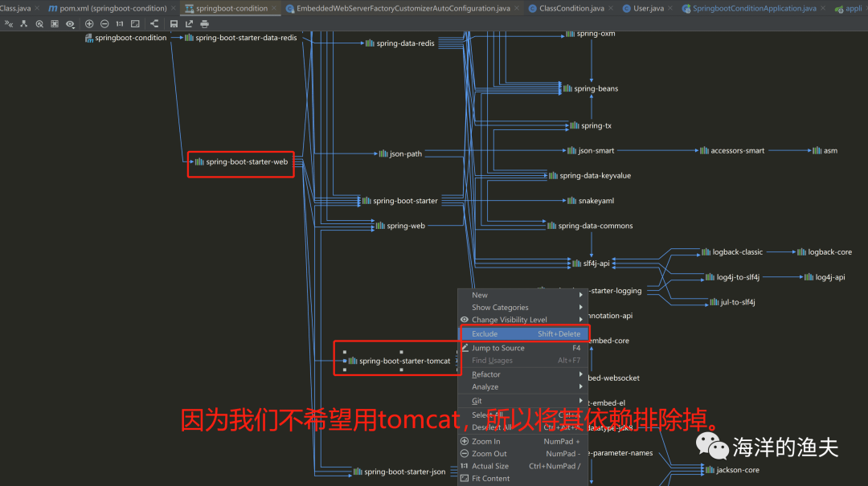Close the SpringbootConditionApplication.java tab
This screenshot has width=868, height=486.
tap(823, 8)
